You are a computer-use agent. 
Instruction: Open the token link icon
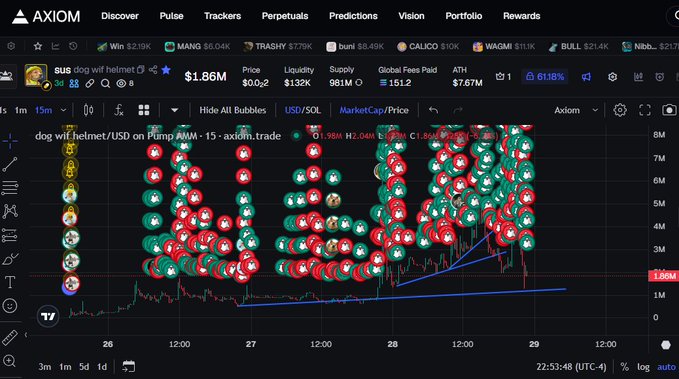tap(90, 83)
